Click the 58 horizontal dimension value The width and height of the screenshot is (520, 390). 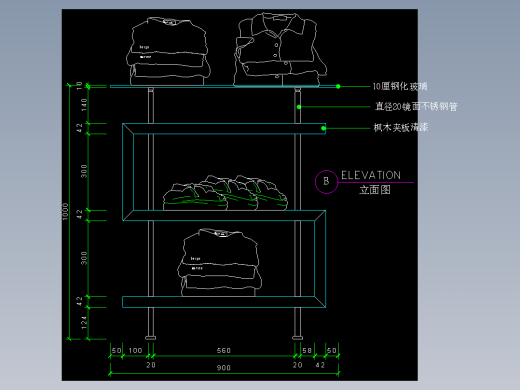[x=307, y=350]
